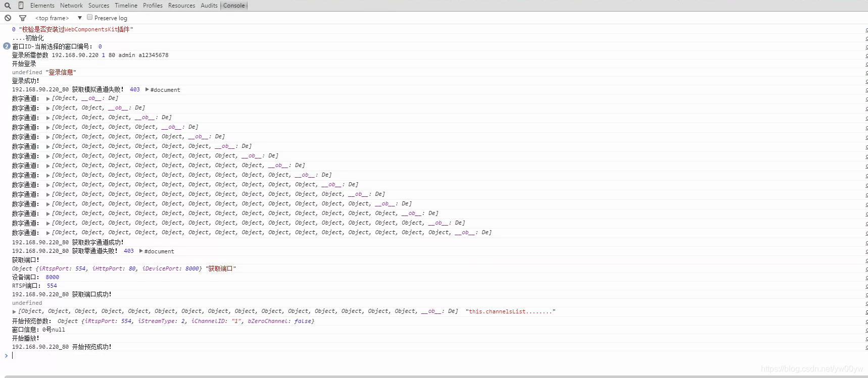Click the "登录信息" string
868x378 pixels.
[61, 72]
